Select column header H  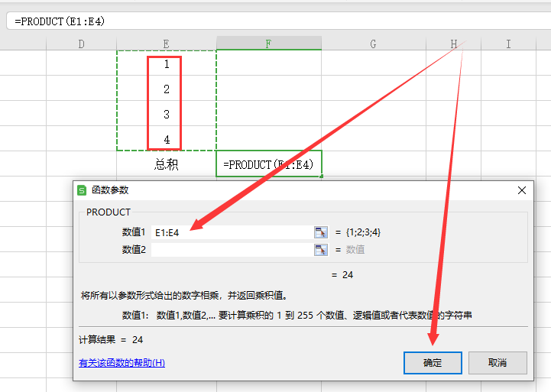[453, 44]
